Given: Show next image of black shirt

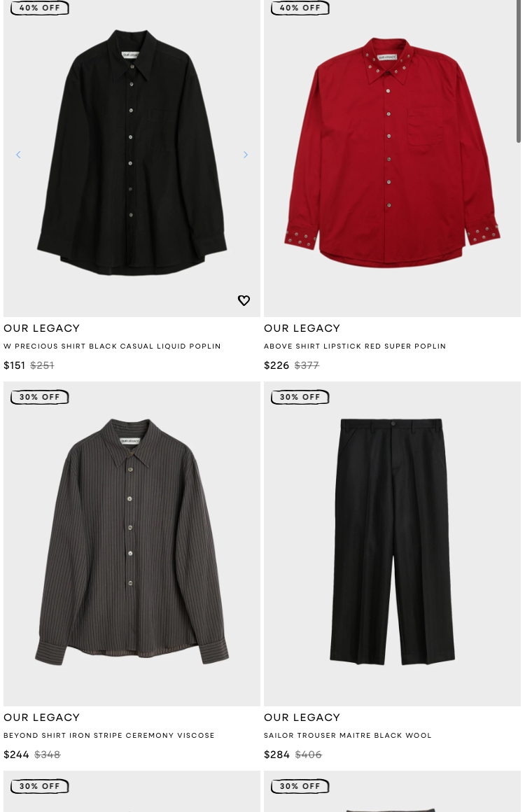Looking at the screenshot, I should click(246, 155).
